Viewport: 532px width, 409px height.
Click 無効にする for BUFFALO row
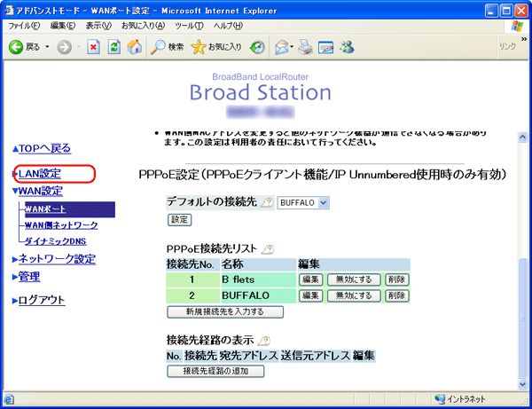point(354,295)
